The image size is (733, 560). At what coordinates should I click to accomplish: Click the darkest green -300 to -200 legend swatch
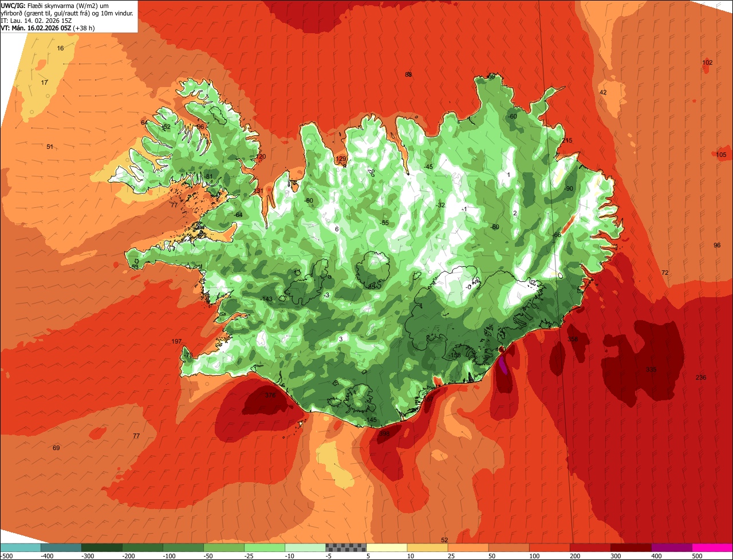pos(101,547)
